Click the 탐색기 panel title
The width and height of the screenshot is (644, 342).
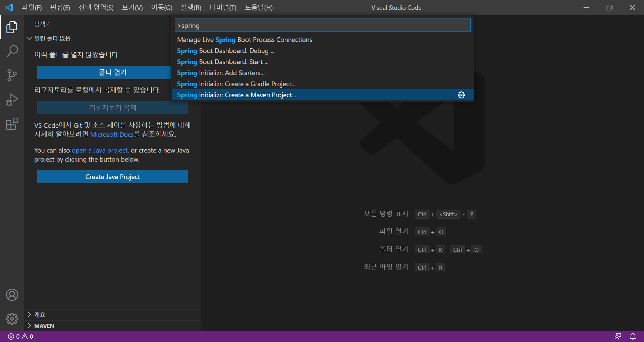tap(43, 24)
